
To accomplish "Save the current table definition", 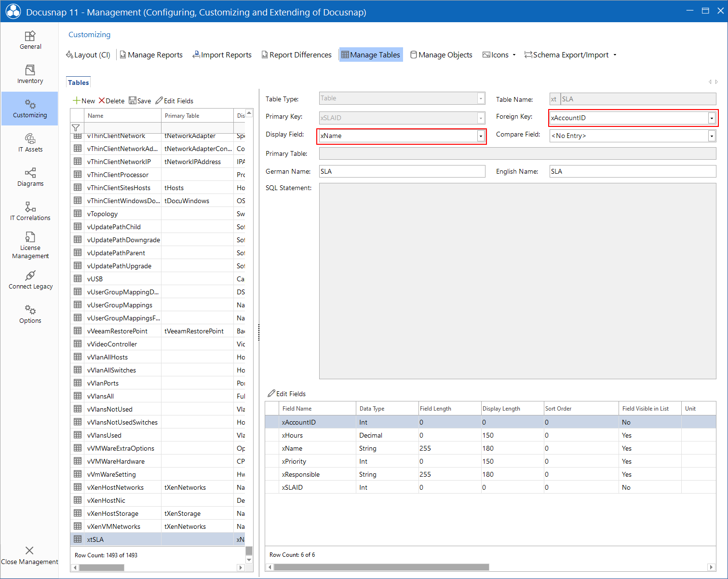I will point(140,100).
